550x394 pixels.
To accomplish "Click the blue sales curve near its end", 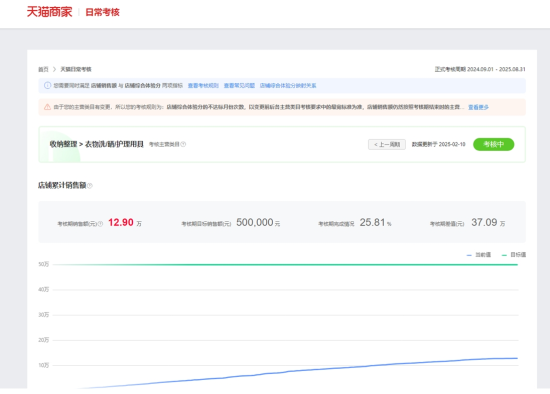I will [505, 358].
